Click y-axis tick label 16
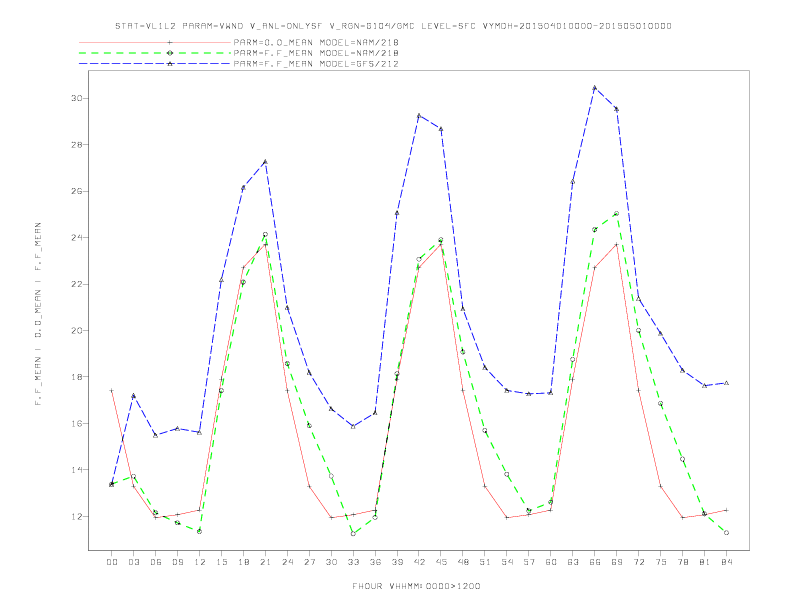This screenshot has height=612, width=792. [76, 423]
